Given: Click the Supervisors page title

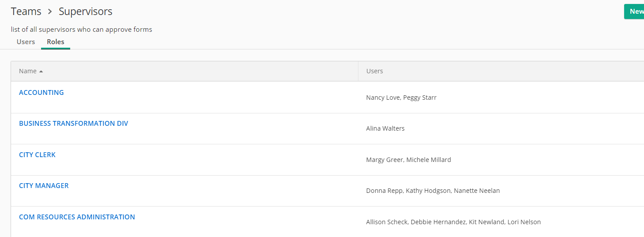Looking at the screenshot, I should click(x=85, y=11).
